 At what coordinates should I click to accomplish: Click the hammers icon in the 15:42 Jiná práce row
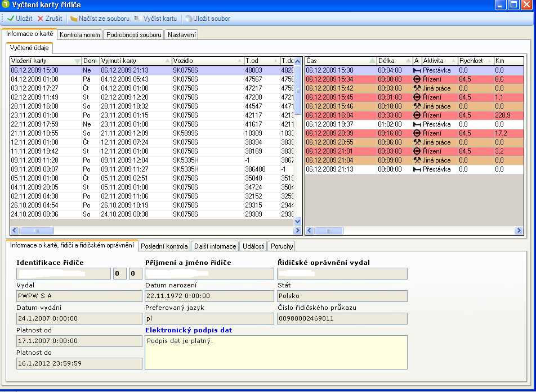417,88
